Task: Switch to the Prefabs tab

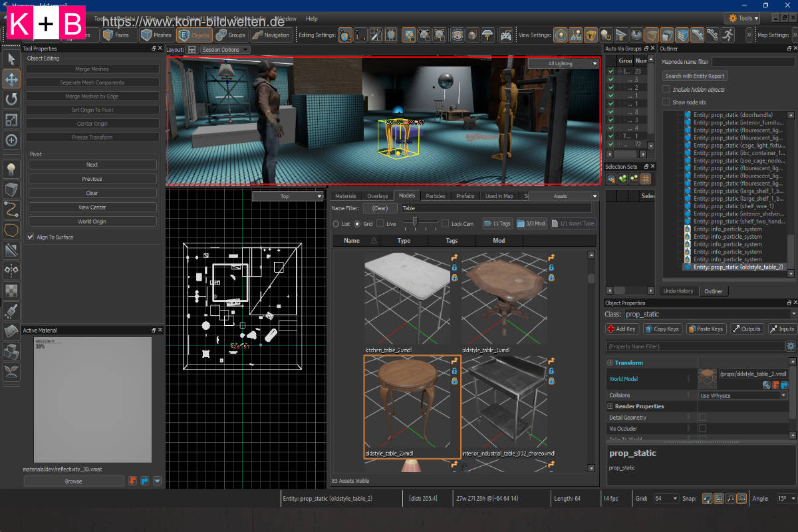Action: [x=465, y=196]
